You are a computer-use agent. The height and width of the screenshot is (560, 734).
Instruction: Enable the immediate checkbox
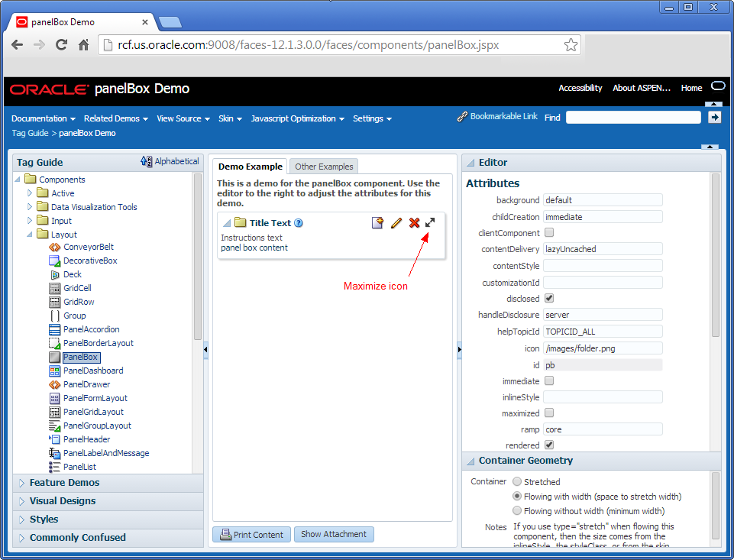(550, 380)
